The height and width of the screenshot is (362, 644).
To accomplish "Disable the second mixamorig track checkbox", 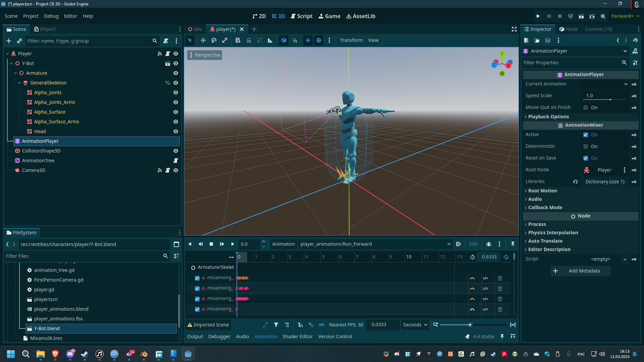I will point(197,289).
